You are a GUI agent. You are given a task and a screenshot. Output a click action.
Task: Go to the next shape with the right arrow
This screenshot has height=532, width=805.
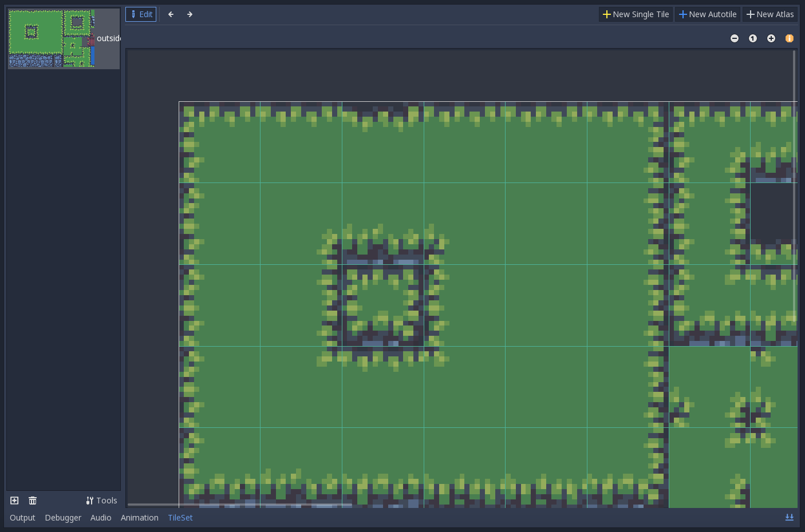[x=189, y=14]
